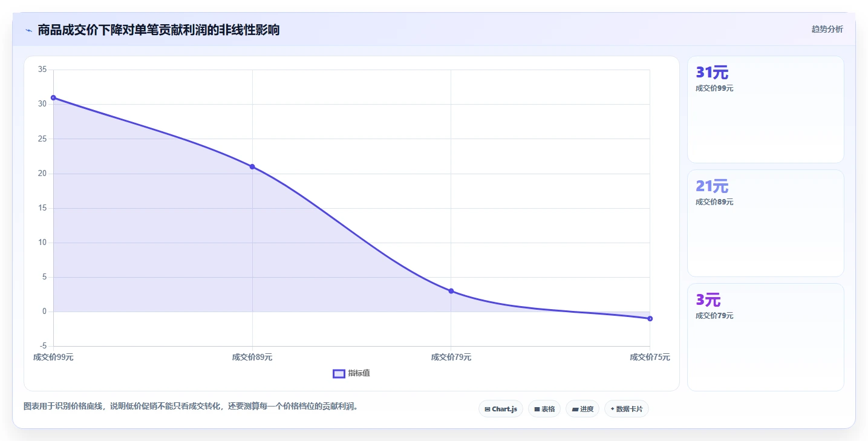Click the data point at 成交价79元
The image size is (868, 441).
pos(451,291)
